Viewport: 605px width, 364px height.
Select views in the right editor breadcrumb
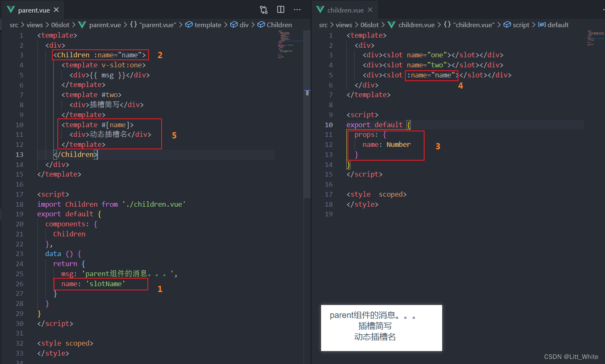(x=344, y=25)
